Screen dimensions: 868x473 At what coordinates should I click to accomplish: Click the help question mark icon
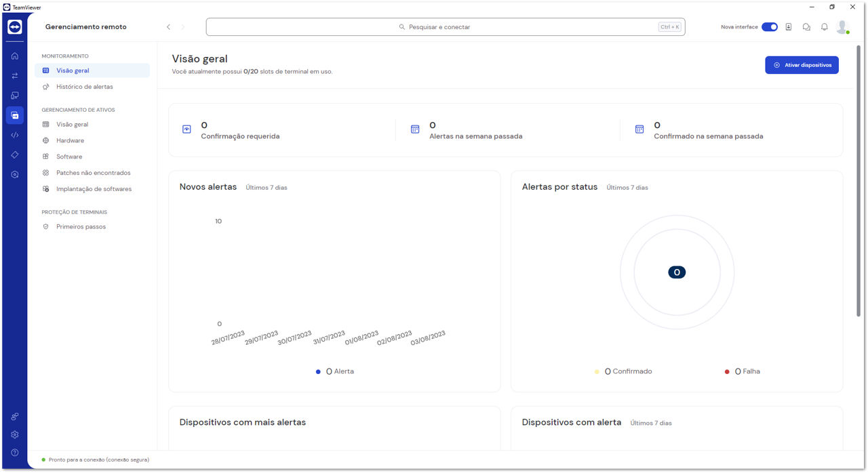coord(15,452)
